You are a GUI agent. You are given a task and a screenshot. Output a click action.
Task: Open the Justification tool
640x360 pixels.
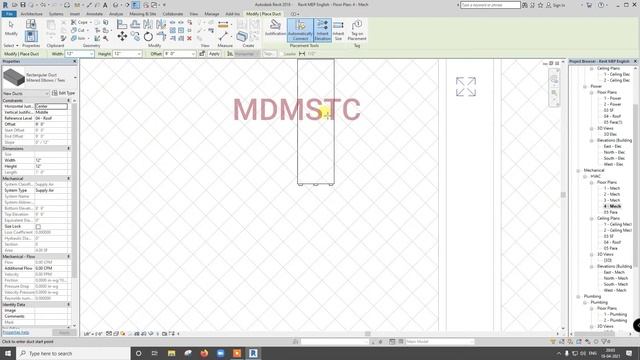click(275, 28)
